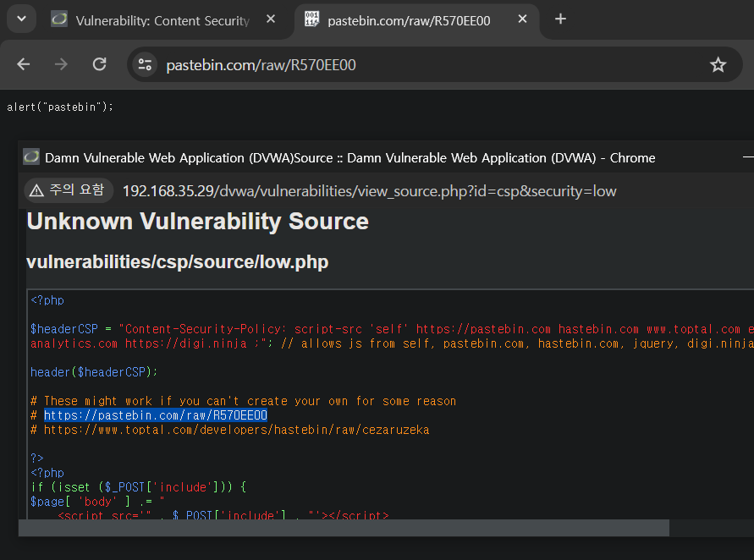Click the horizontal scrollbar in popup
Image resolution: width=754 pixels, height=560 pixels.
click(344, 528)
